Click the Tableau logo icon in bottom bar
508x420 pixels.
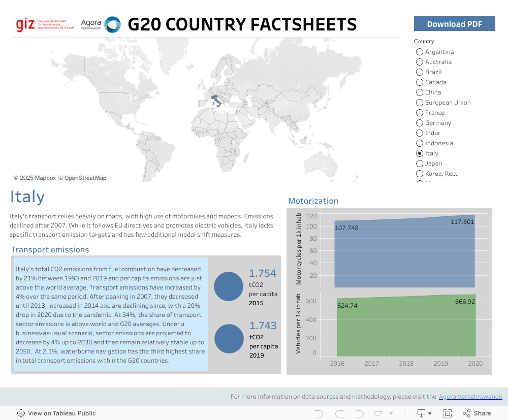pos(21,413)
